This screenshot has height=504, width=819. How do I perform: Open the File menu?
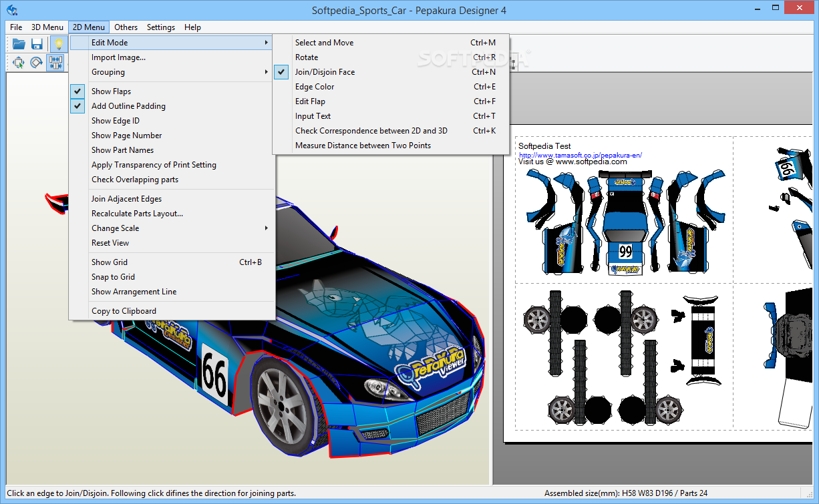coord(16,27)
